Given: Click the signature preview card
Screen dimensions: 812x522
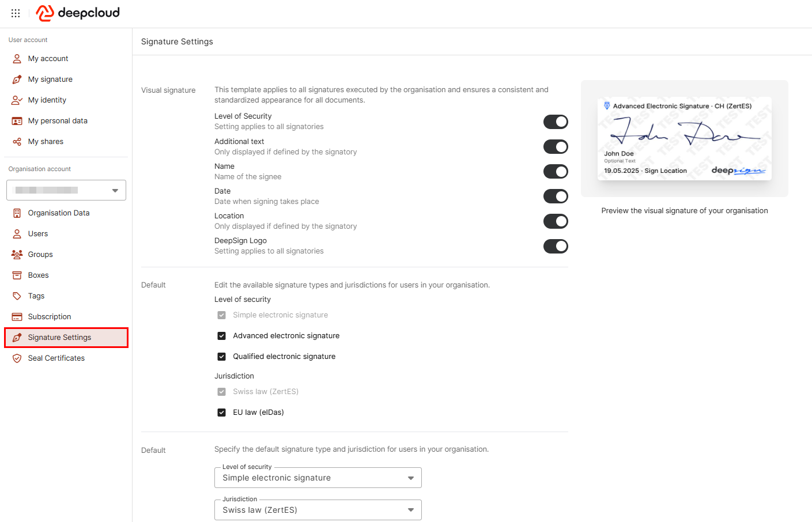Looking at the screenshot, I should pos(685,138).
